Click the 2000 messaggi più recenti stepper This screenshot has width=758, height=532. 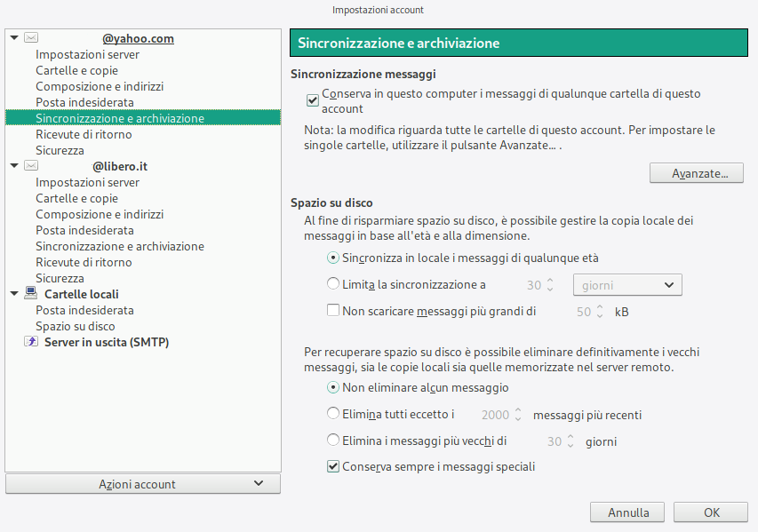tap(518, 415)
